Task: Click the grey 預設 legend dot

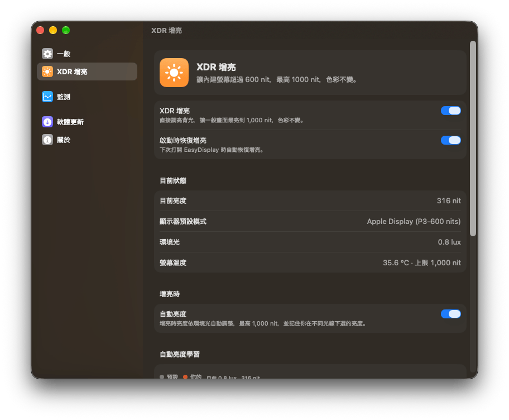Action: click(162, 377)
